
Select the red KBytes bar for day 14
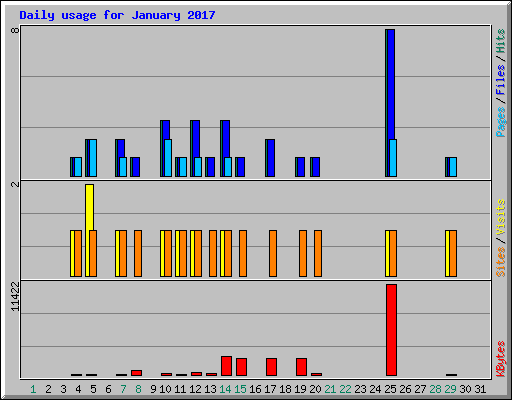pyautogui.click(x=226, y=366)
